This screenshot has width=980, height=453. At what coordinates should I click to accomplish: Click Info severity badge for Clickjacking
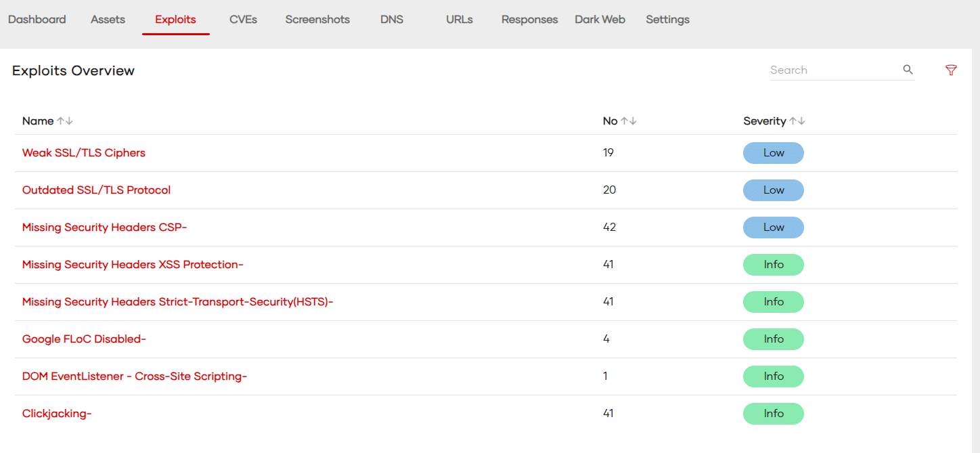[773, 414]
